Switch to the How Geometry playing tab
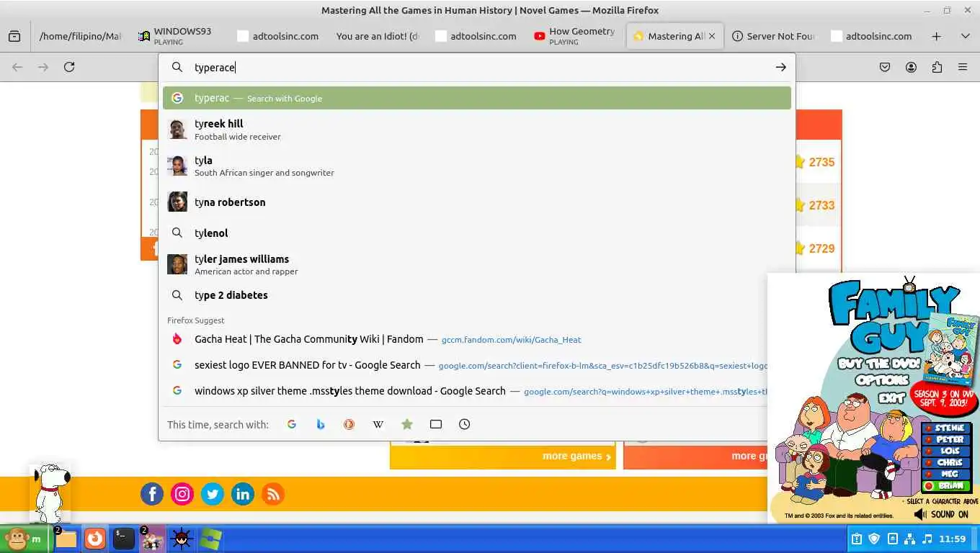Screen dimensions: 980x553 (x=575, y=36)
